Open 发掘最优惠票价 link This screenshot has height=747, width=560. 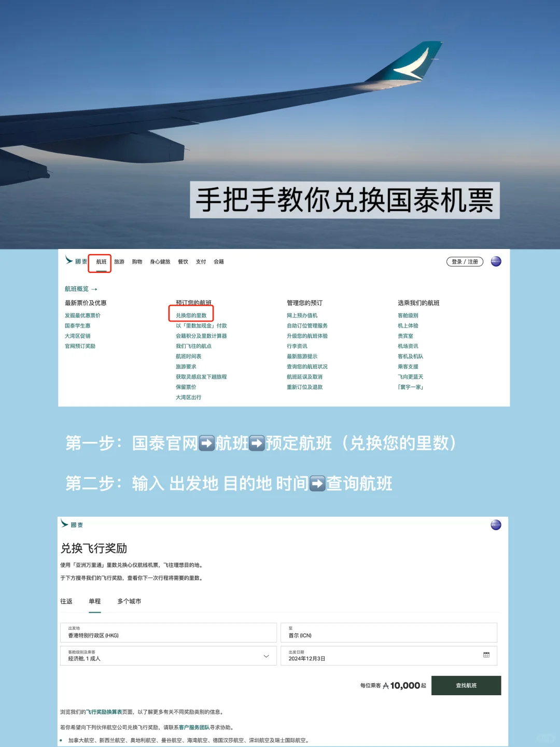tap(82, 315)
